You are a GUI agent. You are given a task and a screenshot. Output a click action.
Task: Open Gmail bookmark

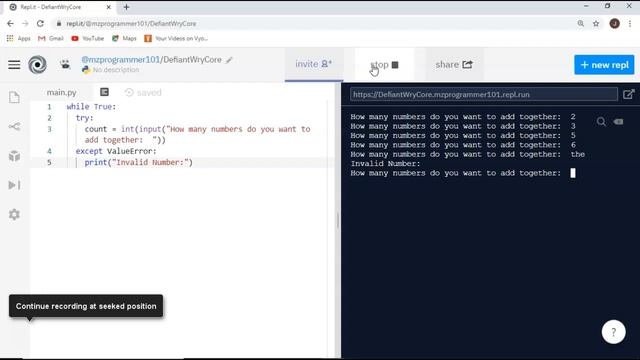click(x=51, y=38)
